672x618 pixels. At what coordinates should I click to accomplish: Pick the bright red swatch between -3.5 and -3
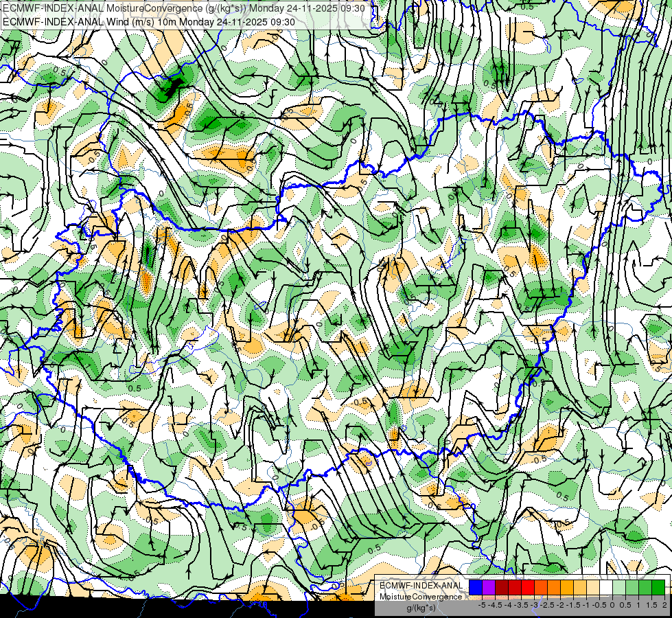pyautogui.click(x=528, y=587)
